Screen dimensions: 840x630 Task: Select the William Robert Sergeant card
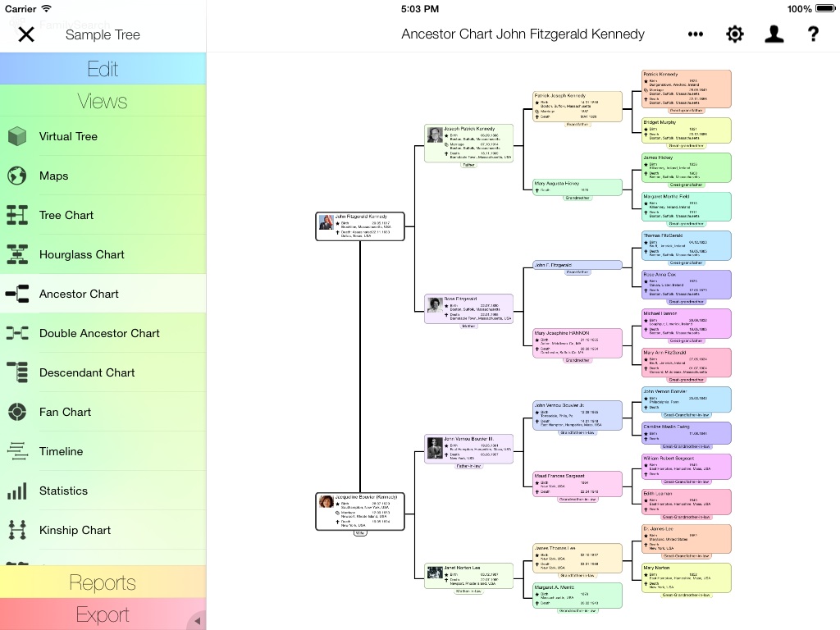(687, 467)
